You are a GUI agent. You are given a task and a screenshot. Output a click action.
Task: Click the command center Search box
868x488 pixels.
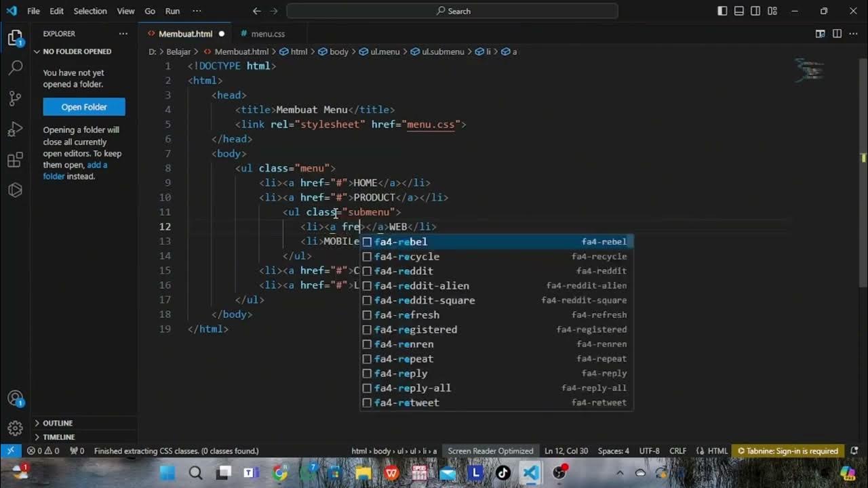(452, 11)
